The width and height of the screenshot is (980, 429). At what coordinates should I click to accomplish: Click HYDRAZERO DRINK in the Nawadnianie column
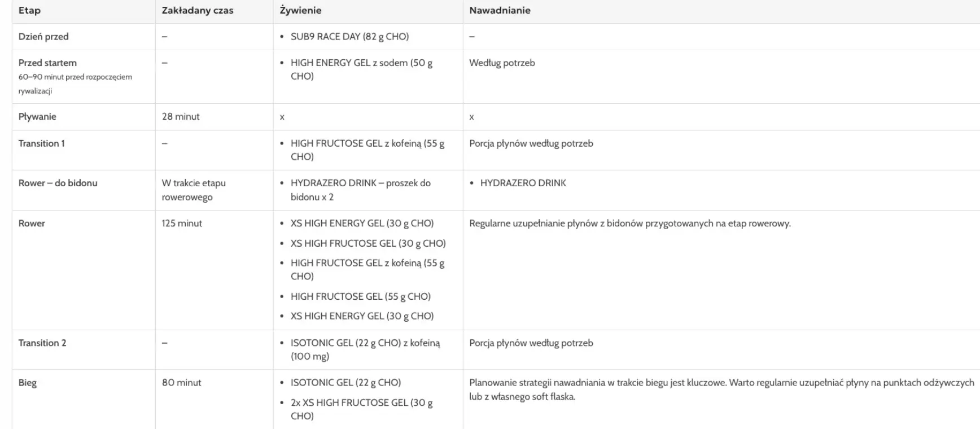click(x=523, y=183)
